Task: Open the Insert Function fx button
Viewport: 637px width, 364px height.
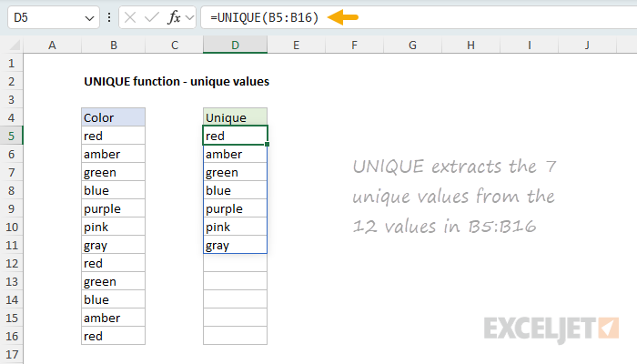Action: 175,17
